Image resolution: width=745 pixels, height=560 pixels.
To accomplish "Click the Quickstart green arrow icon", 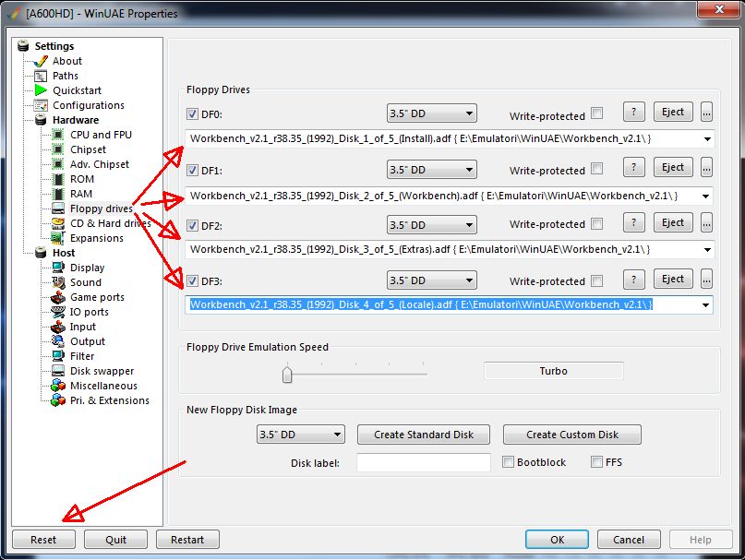I will (x=41, y=90).
